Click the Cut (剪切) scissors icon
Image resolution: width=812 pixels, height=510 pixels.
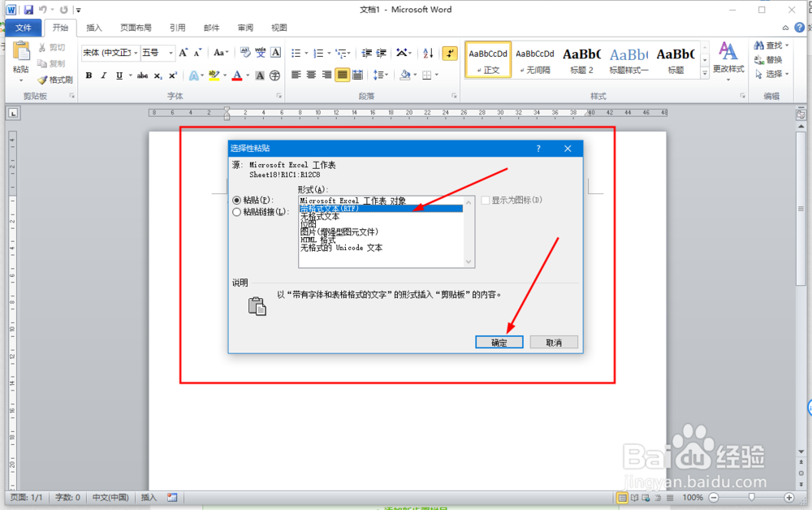coord(42,48)
